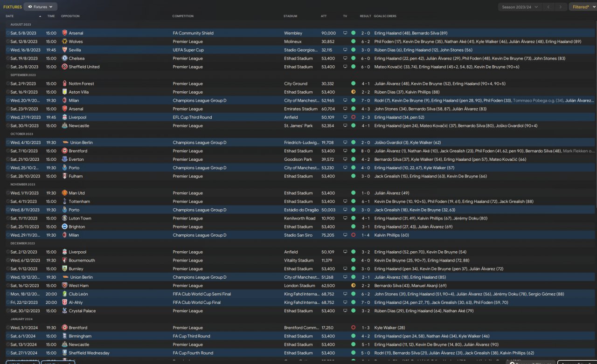597x364 pixels.
Task: Click the TV icon in the Al-Ahly row
Action: (x=345, y=302)
